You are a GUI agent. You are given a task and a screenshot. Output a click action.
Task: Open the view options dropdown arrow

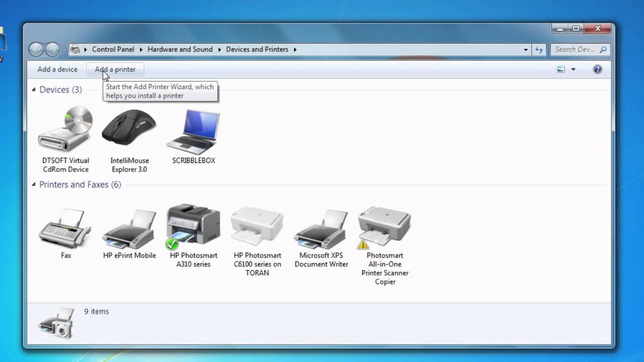[573, 69]
